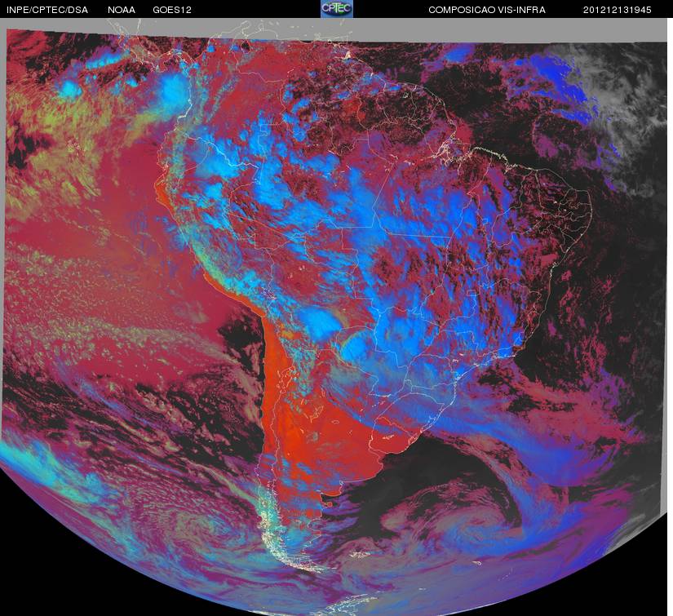Click the 201212131945 timestamp
Image resolution: width=673 pixels, height=616 pixels.
click(618, 10)
